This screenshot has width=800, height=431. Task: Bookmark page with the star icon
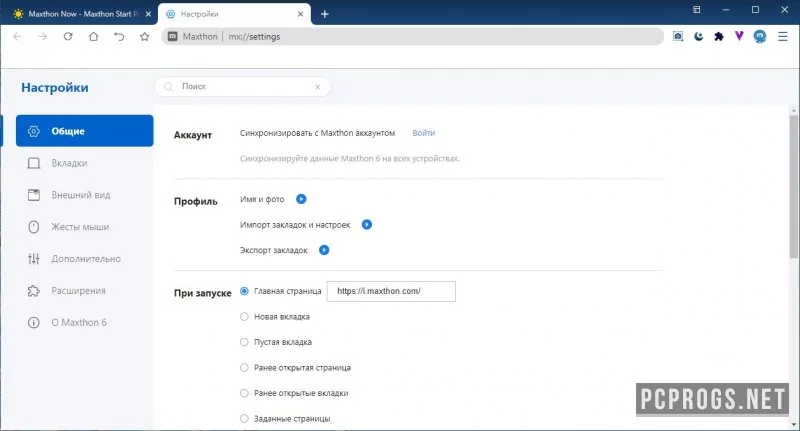point(144,37)
